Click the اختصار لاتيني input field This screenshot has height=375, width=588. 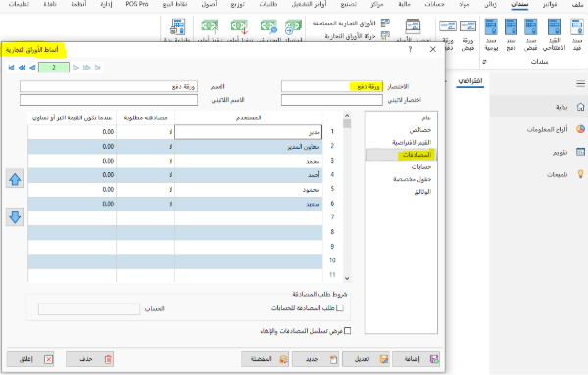(x=332, y=100)
